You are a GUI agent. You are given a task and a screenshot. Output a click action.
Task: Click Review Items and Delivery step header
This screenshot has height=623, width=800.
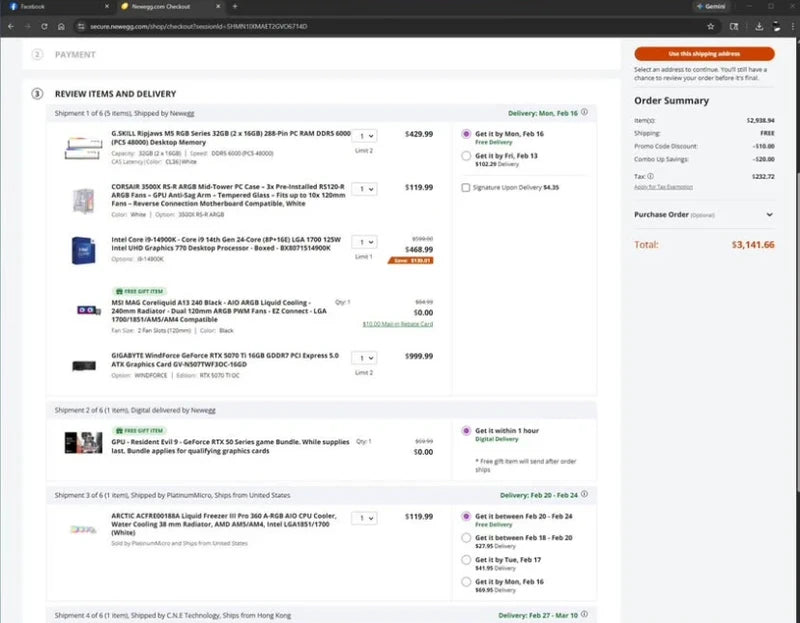(115, 94)
